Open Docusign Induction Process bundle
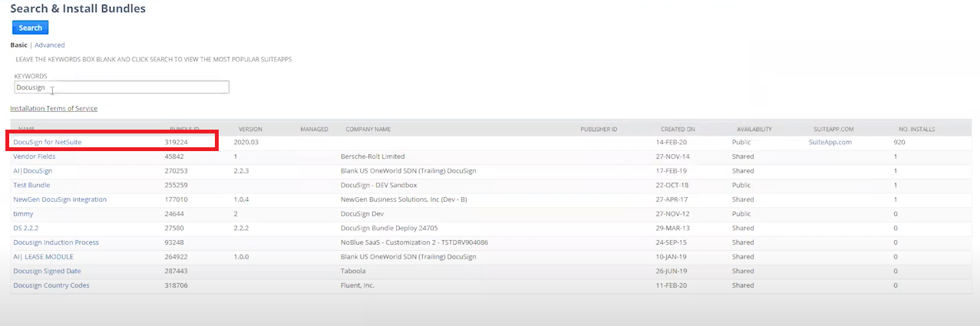The image size is (980, 326). [x=56, y=242]
